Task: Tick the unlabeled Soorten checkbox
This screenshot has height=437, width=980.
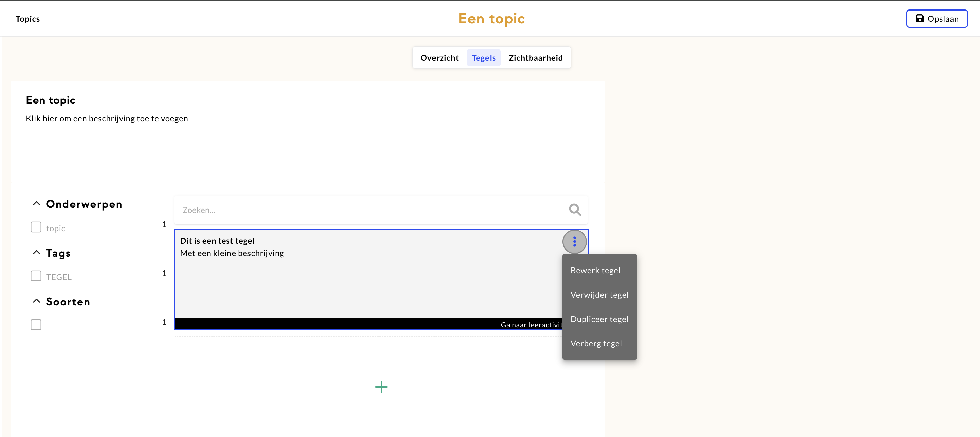Action: [36, 324]
